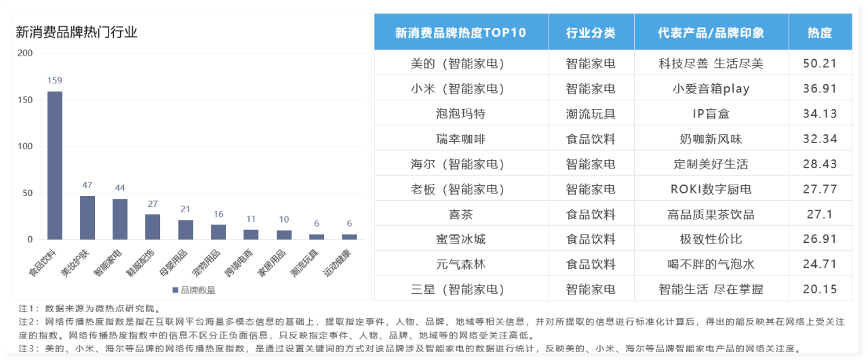Image resolution: width=868 pixels, height=363 pixels.
Task: Select the 泡泡玛特 brand cell
Action: (461, 113)
